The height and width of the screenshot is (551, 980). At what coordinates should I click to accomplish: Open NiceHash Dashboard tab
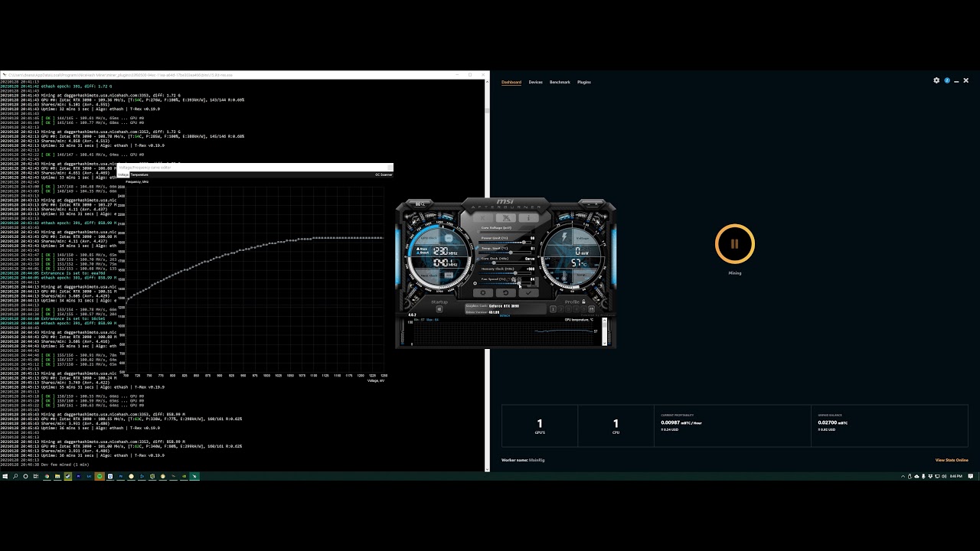pyautogui.click(x=511, y=82)
